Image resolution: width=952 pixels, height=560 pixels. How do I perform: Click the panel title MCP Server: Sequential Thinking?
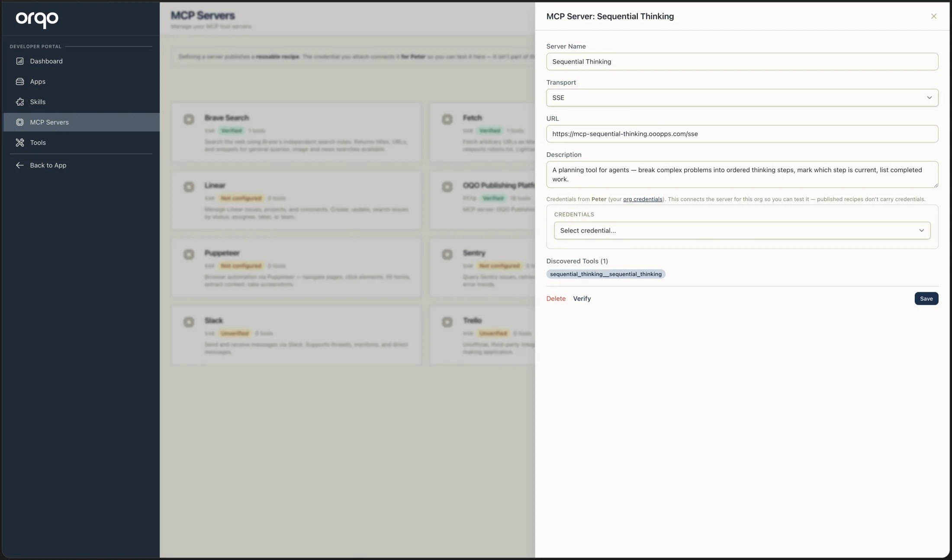pyautogui.click(x=610, y=16)
